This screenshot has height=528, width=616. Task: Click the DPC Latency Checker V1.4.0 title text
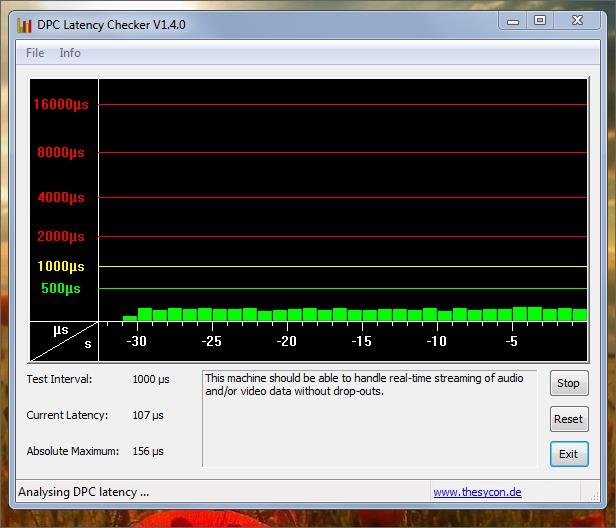111,25
